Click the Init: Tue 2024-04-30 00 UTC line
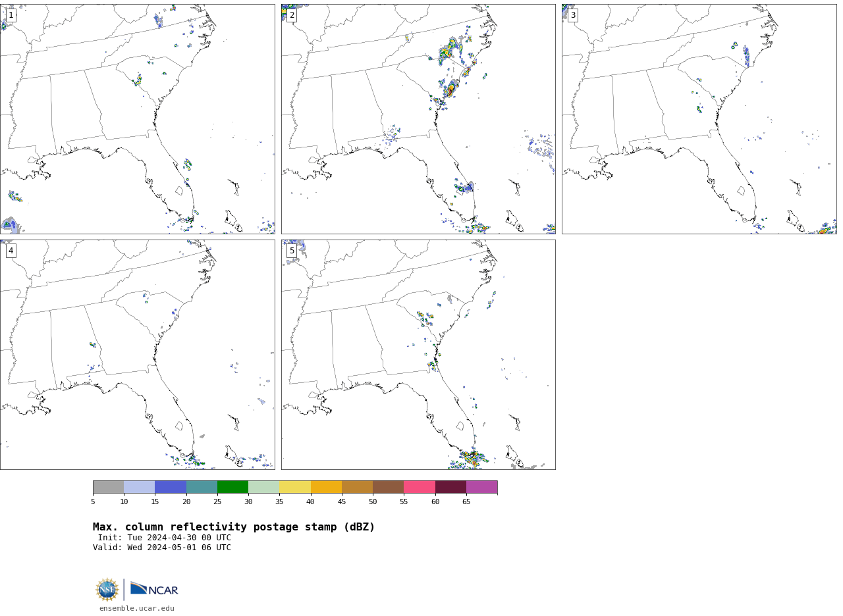The height and width of the screenshot is (616, 843). click(x=165, y=538)
